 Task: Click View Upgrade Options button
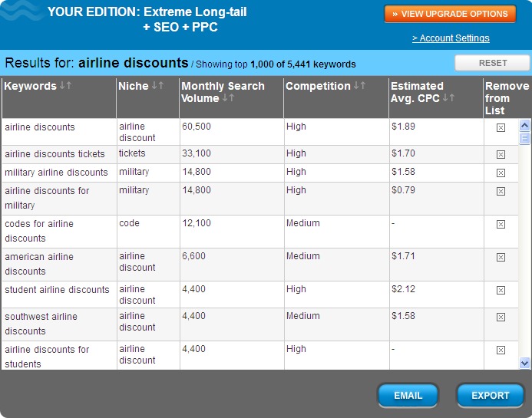click(x=450, y=14)
